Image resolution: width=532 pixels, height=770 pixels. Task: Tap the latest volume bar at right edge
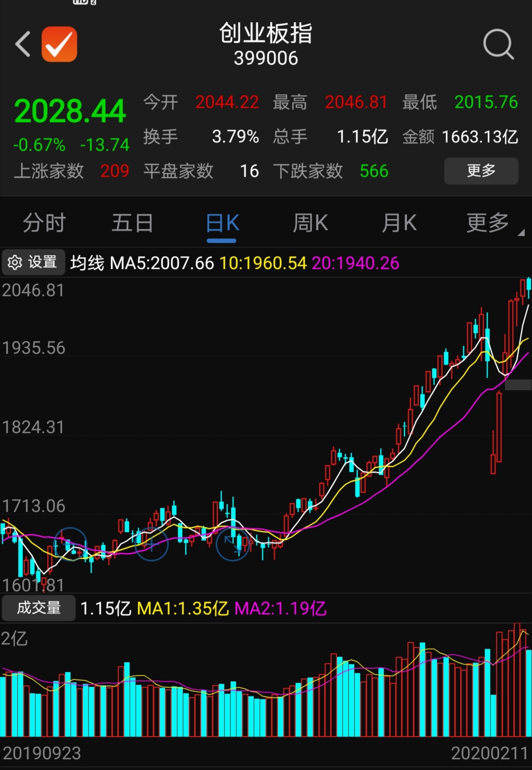[529, 693]
